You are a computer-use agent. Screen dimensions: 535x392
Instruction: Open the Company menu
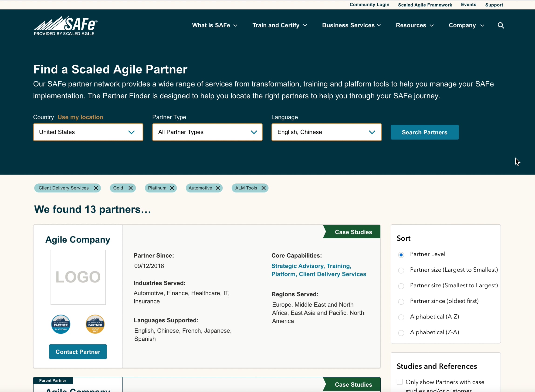pos(466,25)
